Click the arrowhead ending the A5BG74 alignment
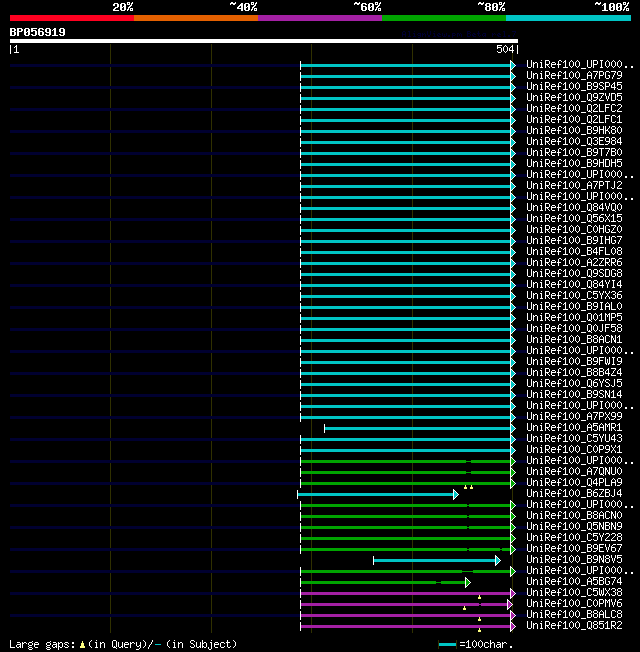 [x=468, y=583]
